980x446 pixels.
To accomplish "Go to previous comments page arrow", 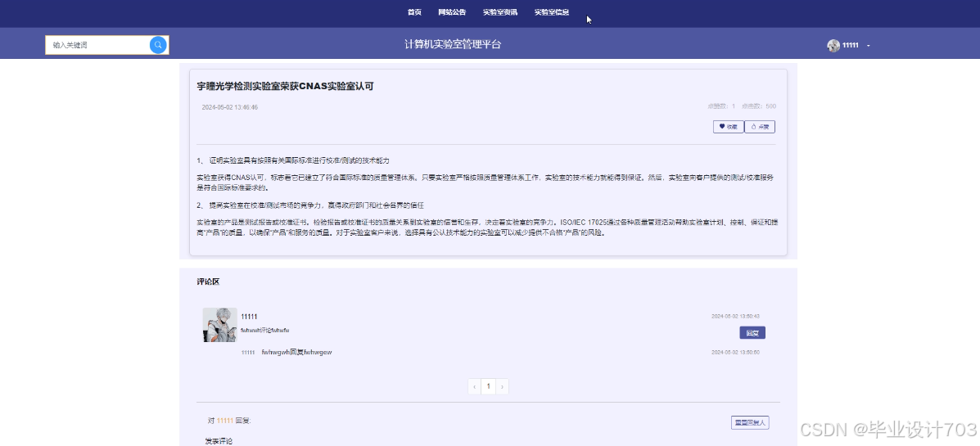I will click(x=475, y=386).
